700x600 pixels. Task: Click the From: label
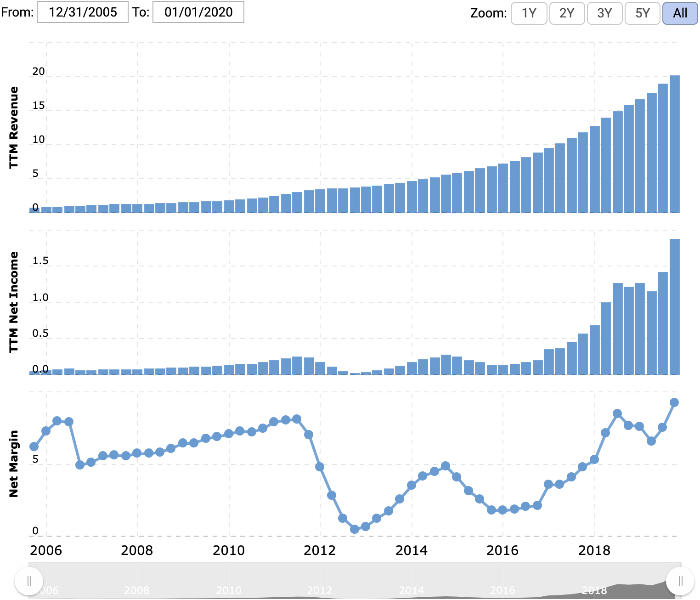17,12
